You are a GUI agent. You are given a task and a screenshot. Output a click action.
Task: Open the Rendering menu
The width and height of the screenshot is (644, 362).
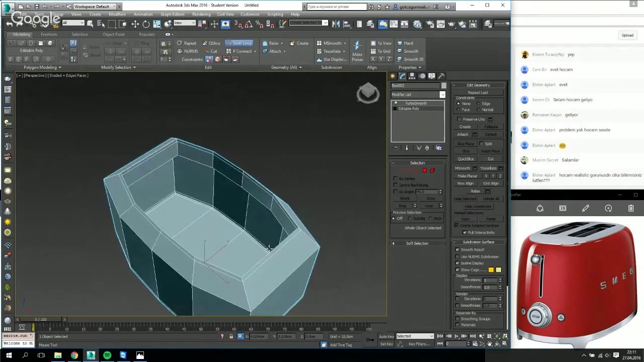pyautogui.click(x=201, y=15)
